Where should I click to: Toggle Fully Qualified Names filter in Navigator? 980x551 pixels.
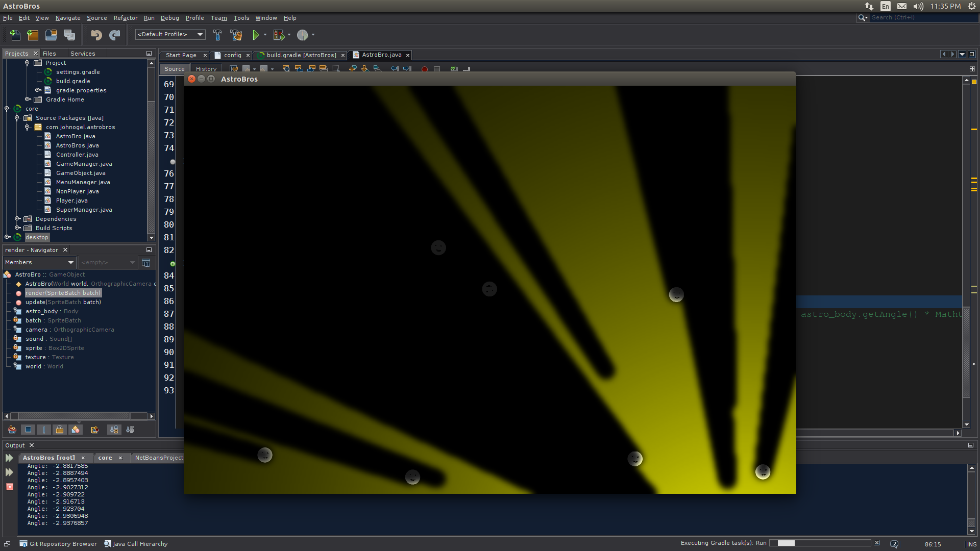tap(94, 430)
